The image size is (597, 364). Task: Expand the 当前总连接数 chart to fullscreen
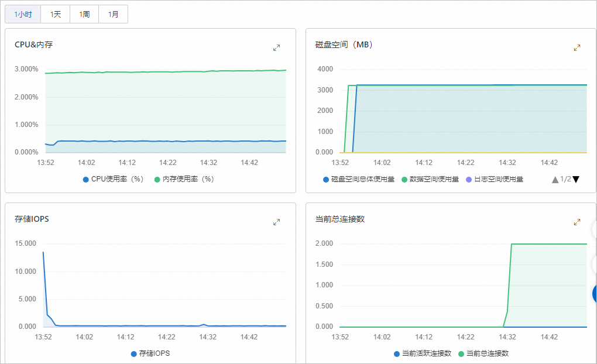point(577,222)
